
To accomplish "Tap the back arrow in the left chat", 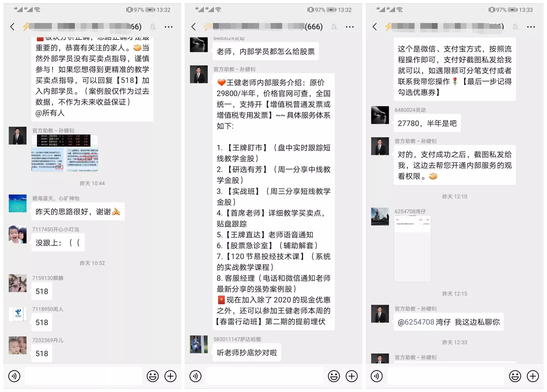I will click(12, 27).
